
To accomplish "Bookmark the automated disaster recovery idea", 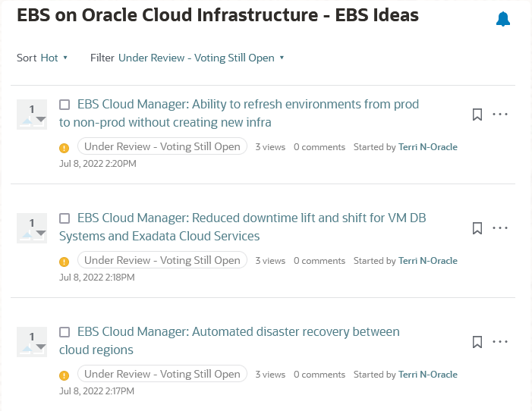I will pos(477,342).
